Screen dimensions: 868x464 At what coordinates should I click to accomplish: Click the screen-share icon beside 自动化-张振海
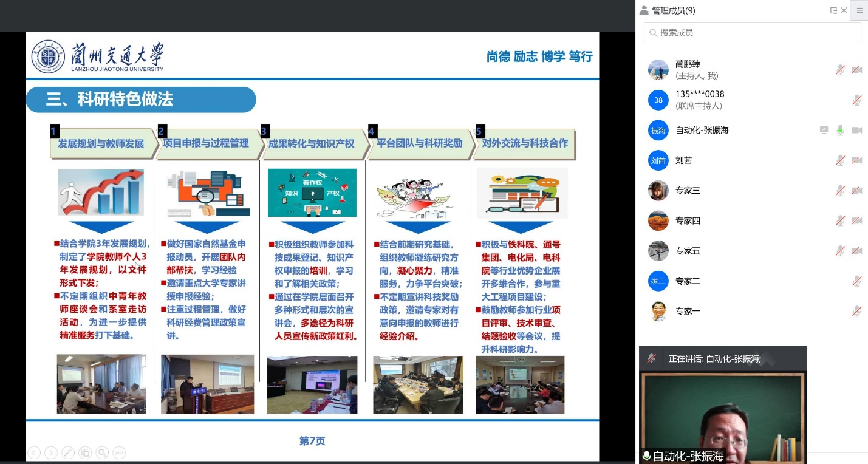(824, 130)
